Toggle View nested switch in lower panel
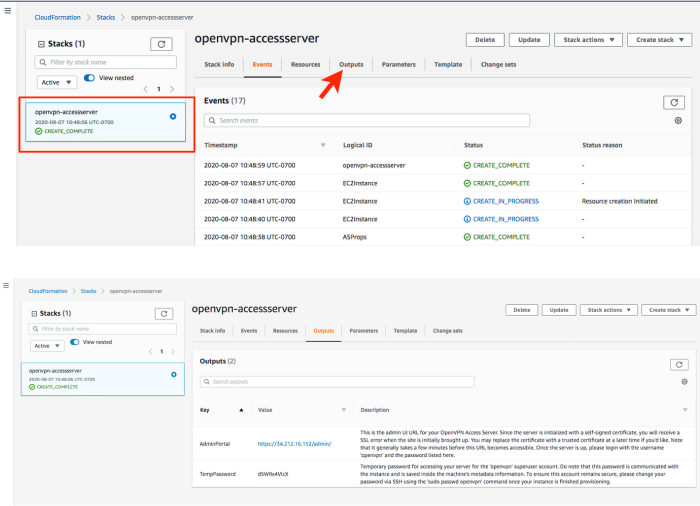This screenshot has width=700, height=506. click(x=75, y=342)
